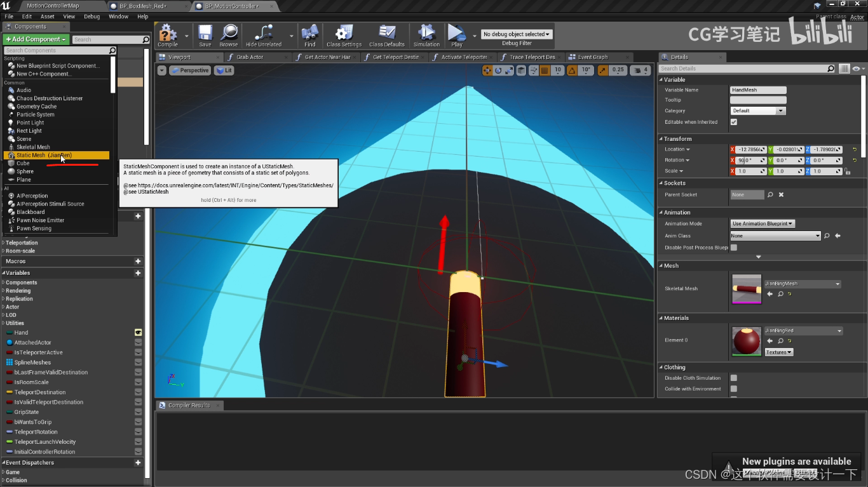Switch to Grab Actor tab
This screenshot has height=487, width=868.
pos(250,57)
